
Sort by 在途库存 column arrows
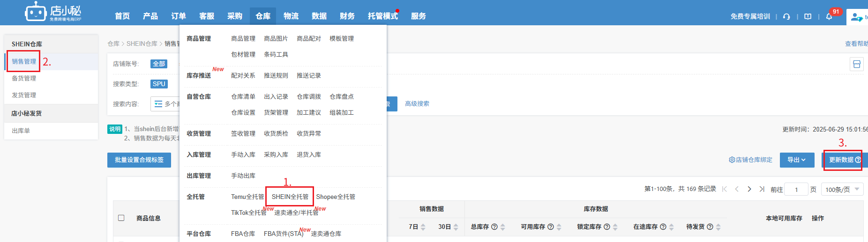(x=672, y=227)
